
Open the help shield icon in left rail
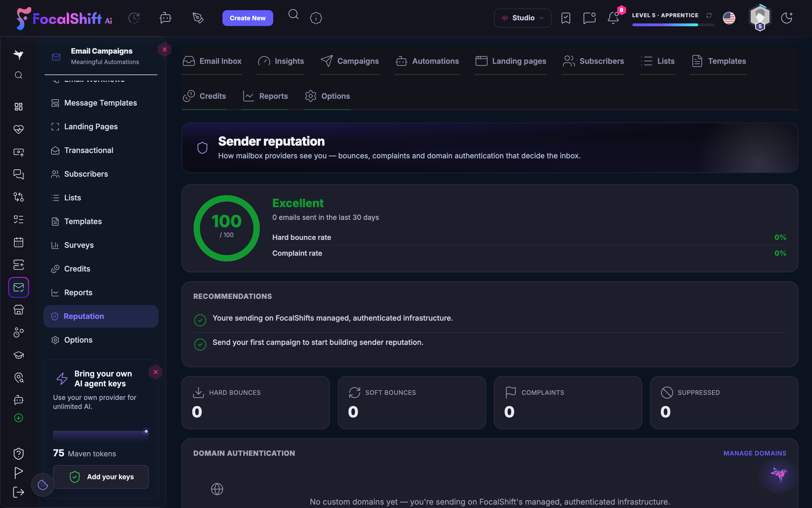[18, 454]
